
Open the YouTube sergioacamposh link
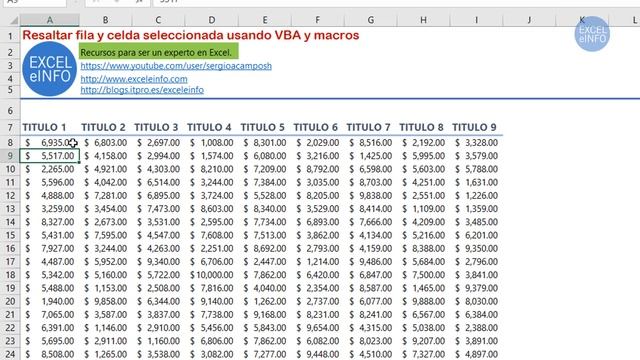pos(176,66)
